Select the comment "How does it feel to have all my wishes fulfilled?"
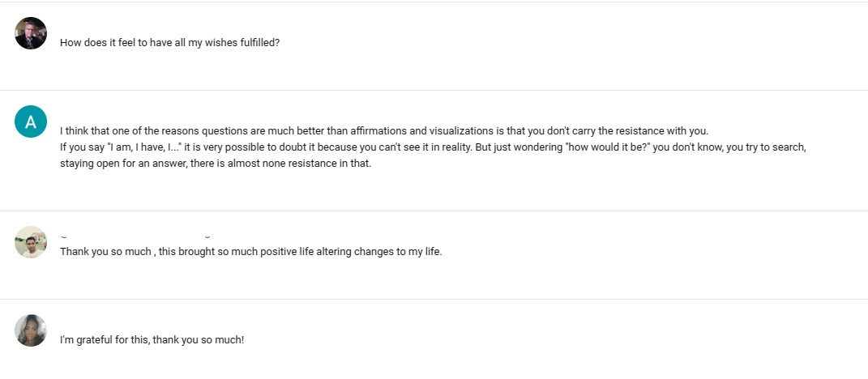Viewport: 868px width, 379px height. tap(169, 43)
